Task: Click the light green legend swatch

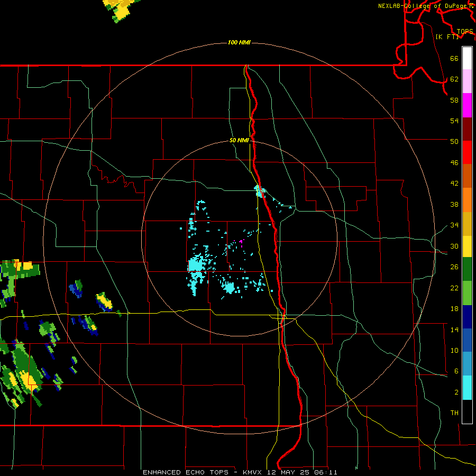Action: pyautogui.click(x=467, y=293)
